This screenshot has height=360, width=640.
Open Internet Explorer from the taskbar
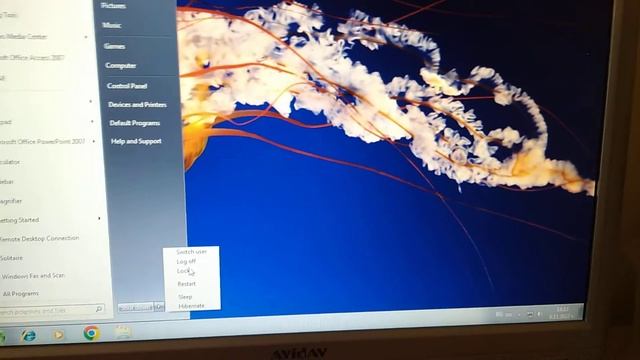pyautogui.click(x=29, y=336)
